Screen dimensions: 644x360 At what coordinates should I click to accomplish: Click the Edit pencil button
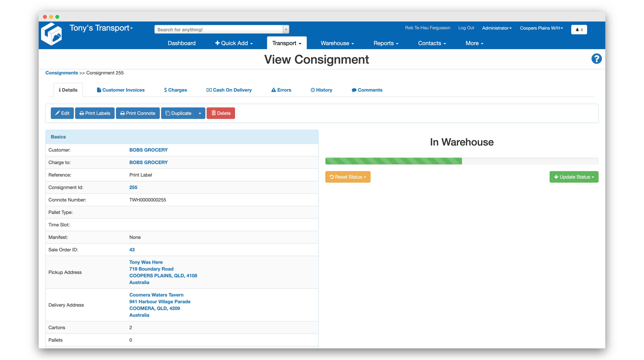pos(62,113)
